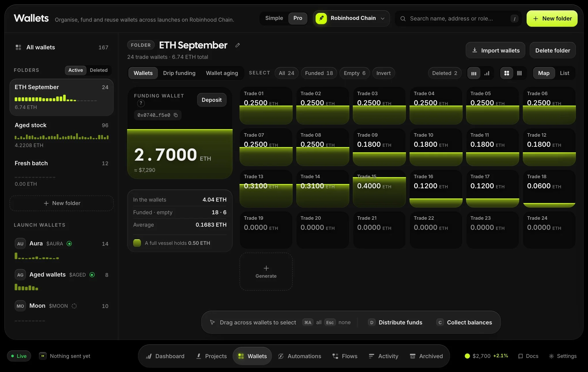
Task: Go to Flows in bottom navigation
Action: point(345,356)
